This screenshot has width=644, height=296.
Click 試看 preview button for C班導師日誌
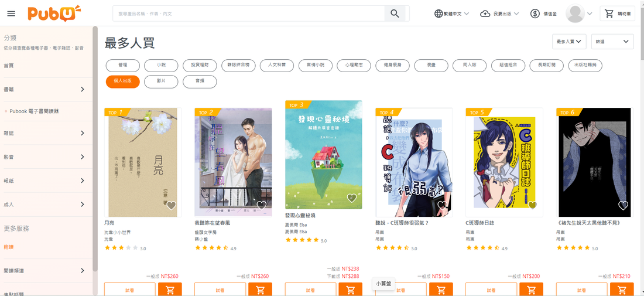(491, 290)
